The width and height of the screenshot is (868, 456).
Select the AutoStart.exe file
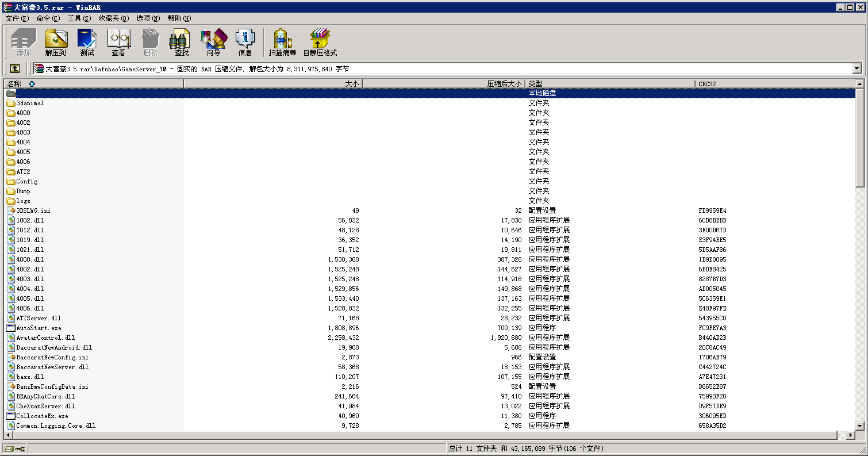pyautogui.click(x=39, y=328)
